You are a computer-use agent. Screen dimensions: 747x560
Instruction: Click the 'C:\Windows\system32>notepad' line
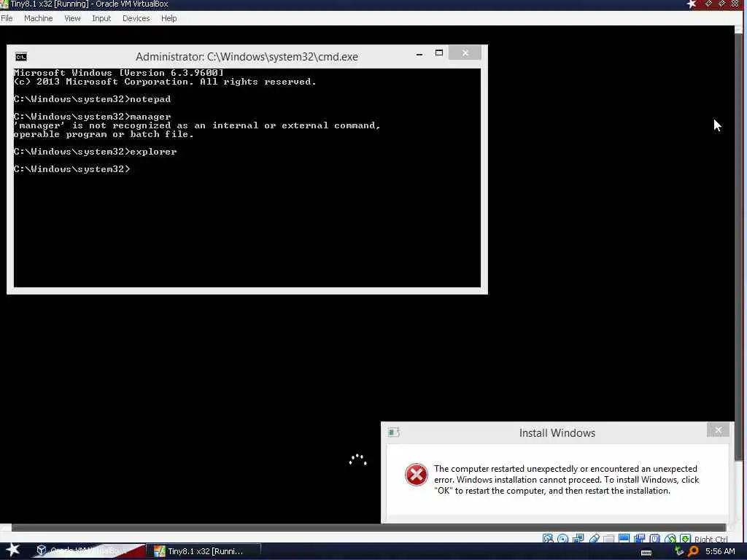[x=92, y=99]
